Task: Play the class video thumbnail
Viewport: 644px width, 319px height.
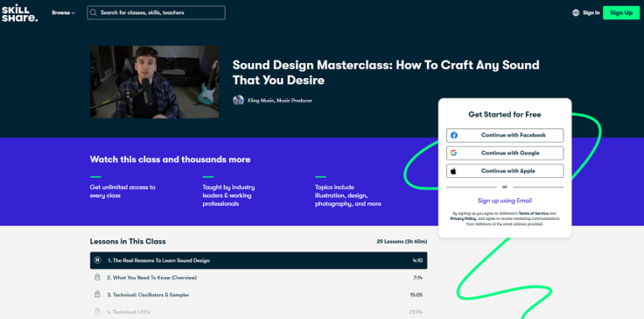Action: pos(154,81)
